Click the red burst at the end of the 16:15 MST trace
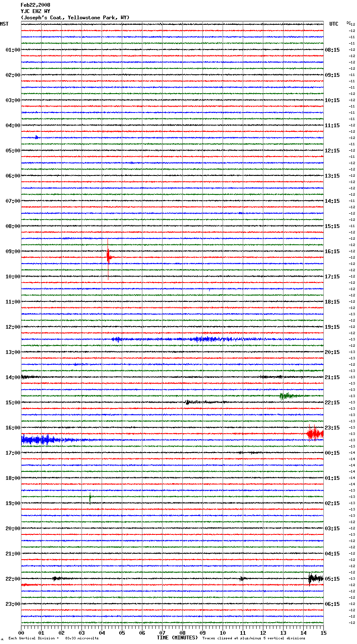This screenshot has width=357, height=644. click(x=315, y=433)
